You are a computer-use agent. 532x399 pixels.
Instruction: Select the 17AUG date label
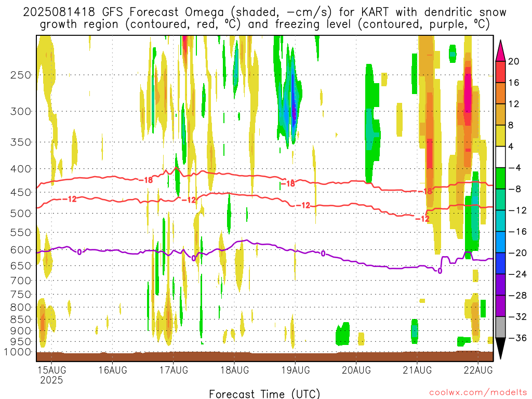point(174,370)
